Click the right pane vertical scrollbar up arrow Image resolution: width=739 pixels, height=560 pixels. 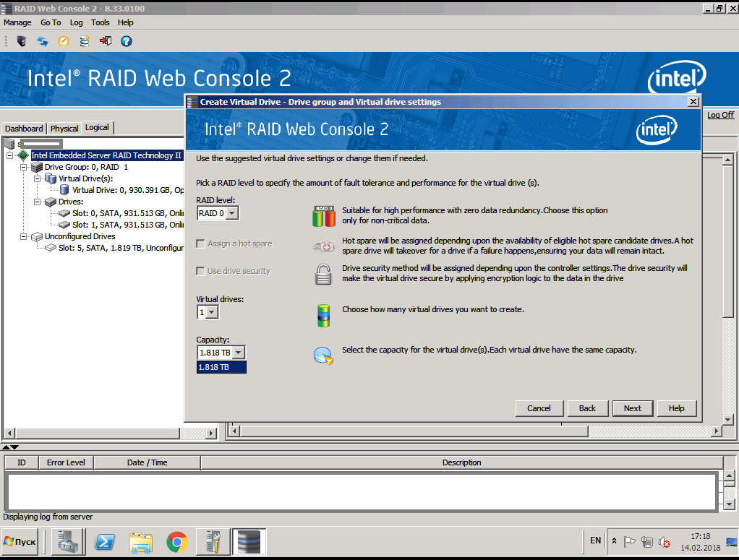tap(728, 160)
